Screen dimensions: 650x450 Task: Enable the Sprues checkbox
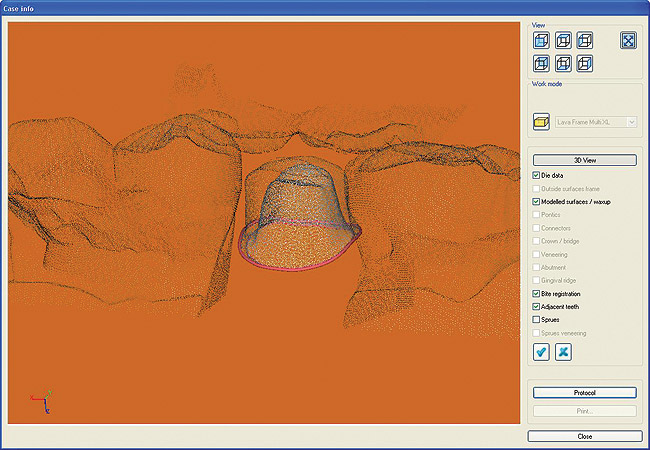coord(537,320)
